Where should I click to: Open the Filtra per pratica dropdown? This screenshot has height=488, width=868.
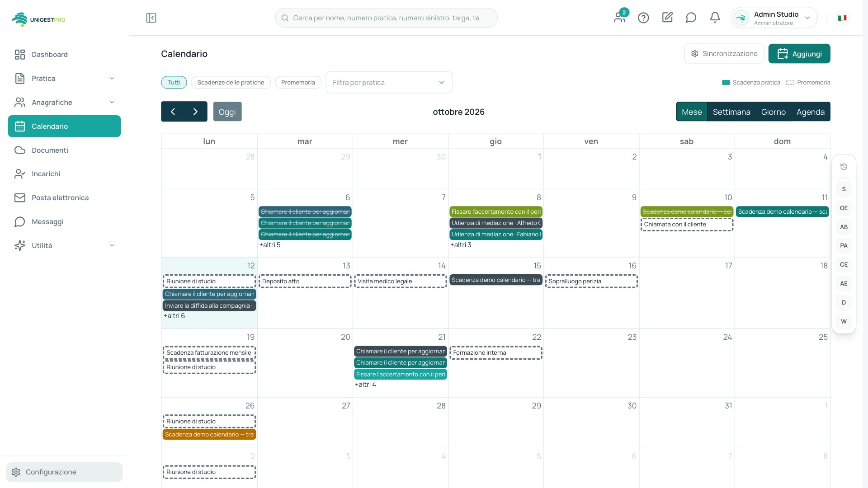click(389, 82)
